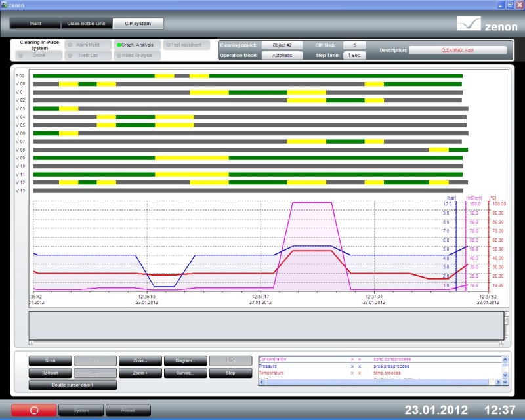Open the Curves... selection dialog
Viewport: 525px width, 420px height.
[185, 373]
